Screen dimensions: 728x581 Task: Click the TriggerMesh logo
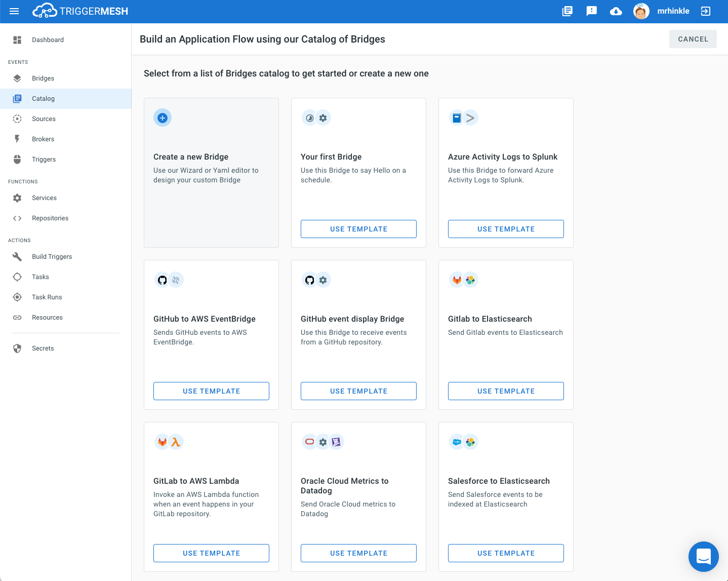pyautogui.click(x=80, y=11)
